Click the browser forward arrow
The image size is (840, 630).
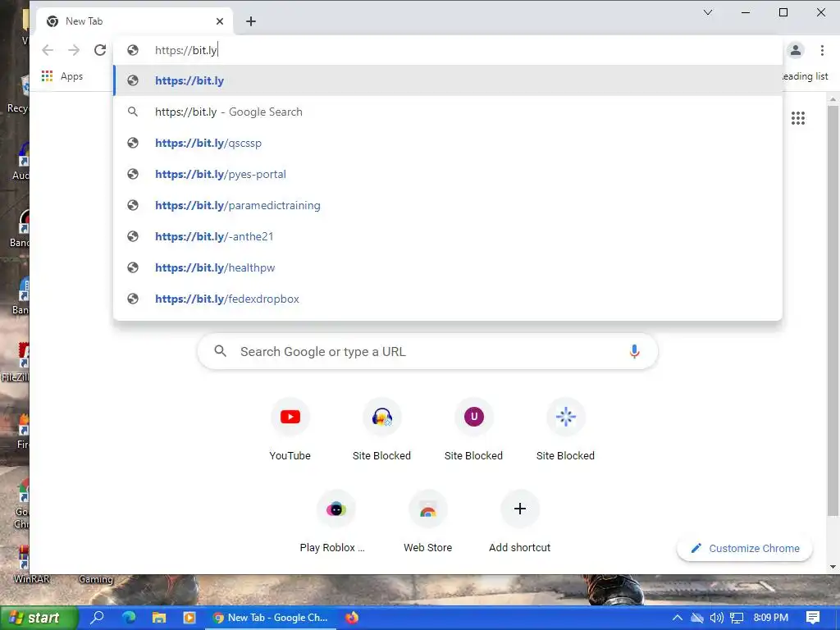(74, 50)
